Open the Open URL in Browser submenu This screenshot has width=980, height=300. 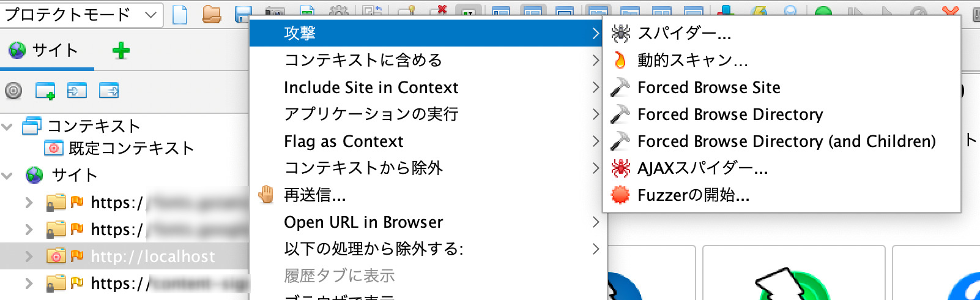pos(427,222)
